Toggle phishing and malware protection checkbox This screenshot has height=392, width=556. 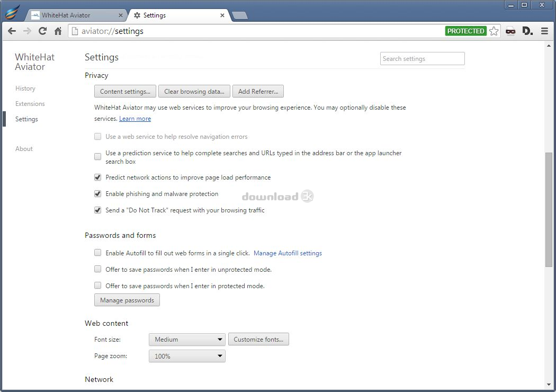click(97, 194)
